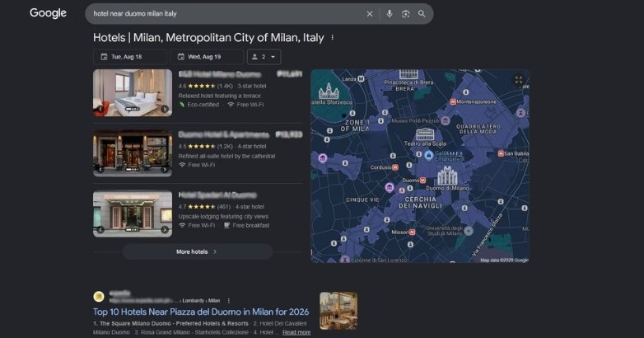
Task: Click Duomo di Milano cathedral map icon
Action: 447,176
